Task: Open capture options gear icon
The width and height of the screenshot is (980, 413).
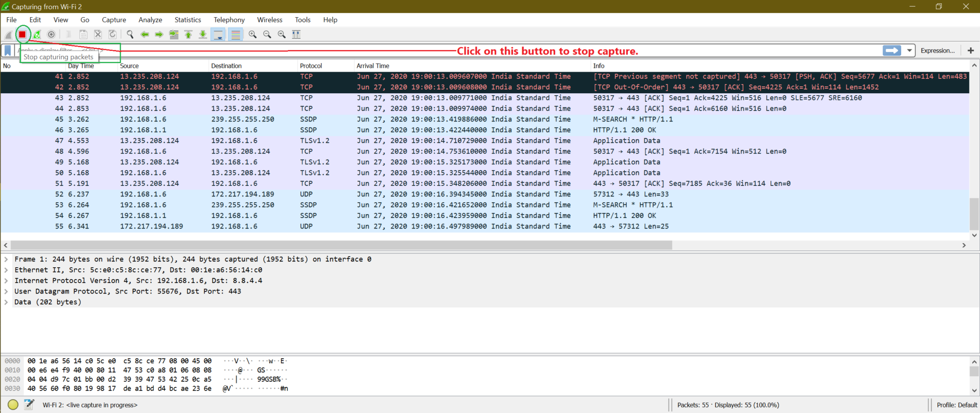Action: point(51,34)
